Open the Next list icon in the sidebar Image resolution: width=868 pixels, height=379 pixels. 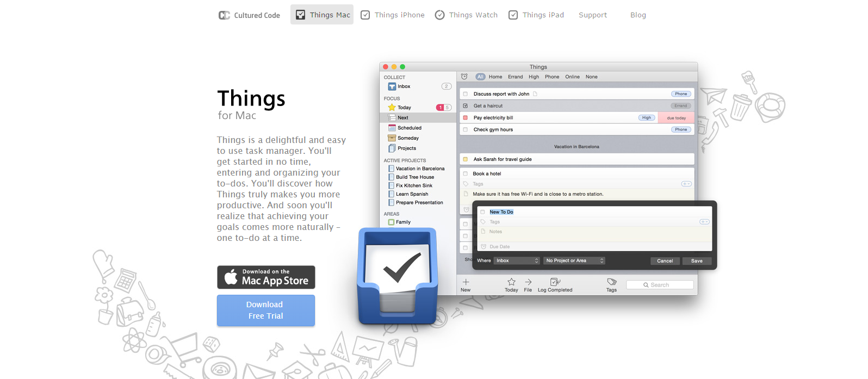pyautogui.click(x=392, y=117)
